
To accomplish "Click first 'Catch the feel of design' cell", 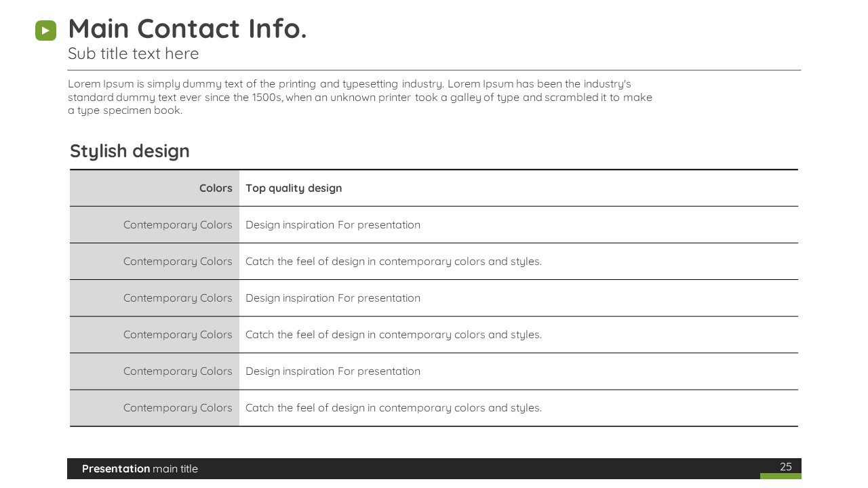I will click(519, 262).
